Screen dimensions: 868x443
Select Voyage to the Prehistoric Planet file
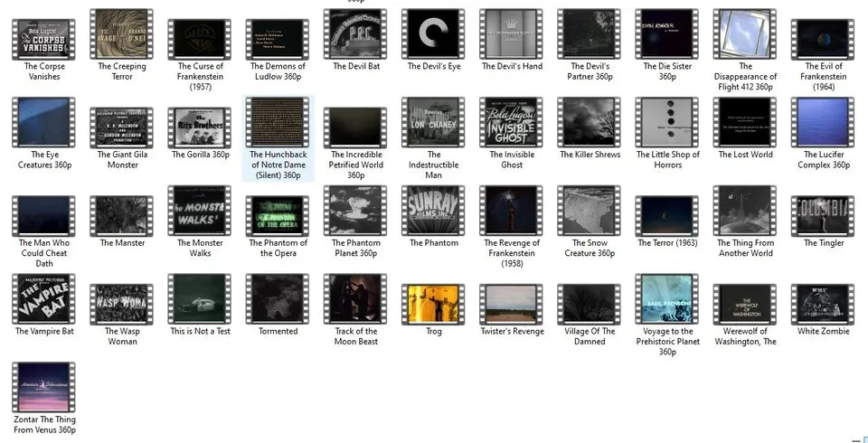pos(667,301)
